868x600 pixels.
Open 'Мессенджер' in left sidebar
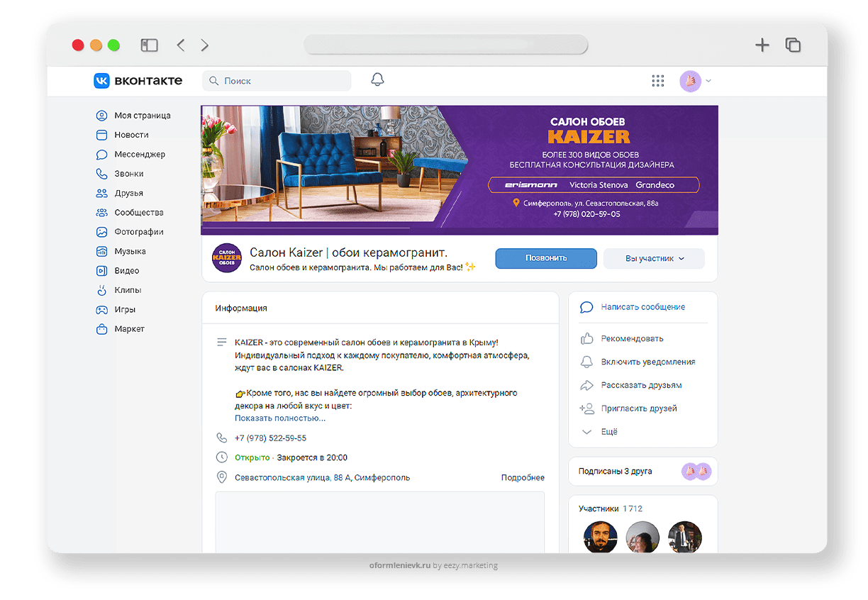[139, 154]
